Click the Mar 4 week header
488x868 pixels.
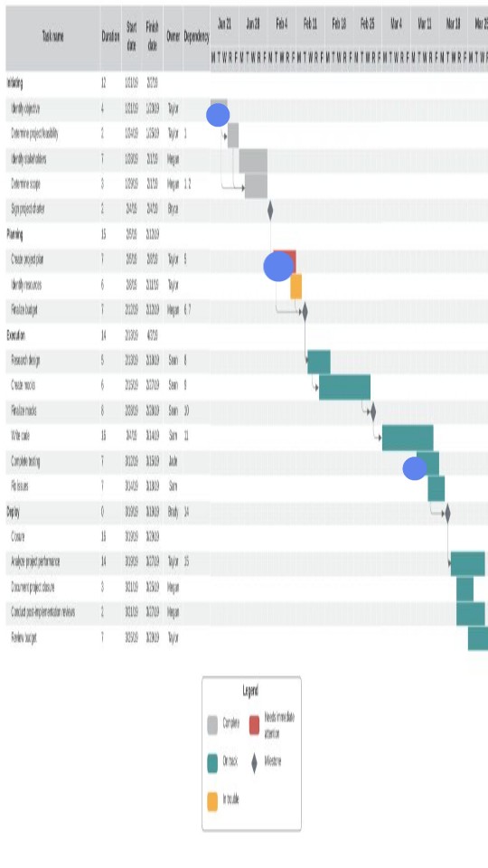pos(396,24)
